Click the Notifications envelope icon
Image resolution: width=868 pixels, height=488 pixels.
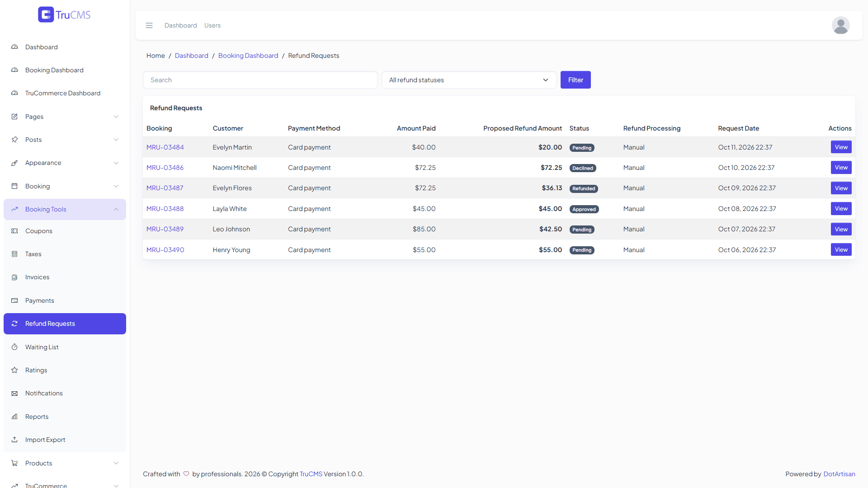(x=14, y=394)
